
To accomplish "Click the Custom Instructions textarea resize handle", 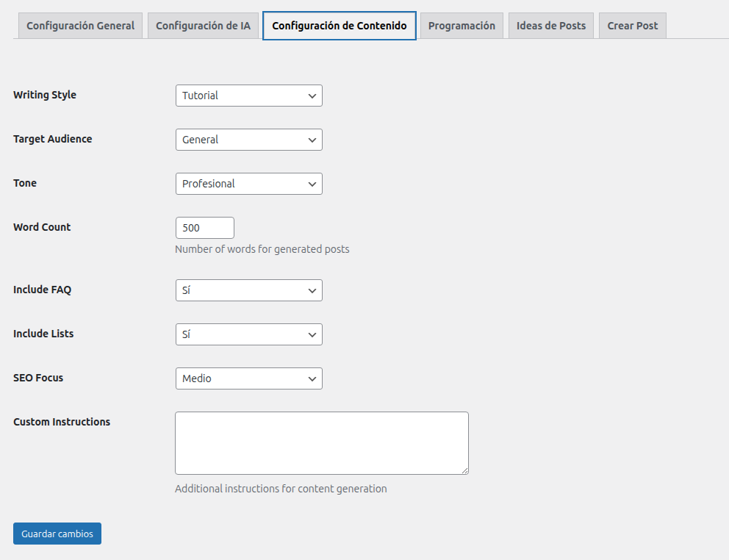I will pos(464,470).
